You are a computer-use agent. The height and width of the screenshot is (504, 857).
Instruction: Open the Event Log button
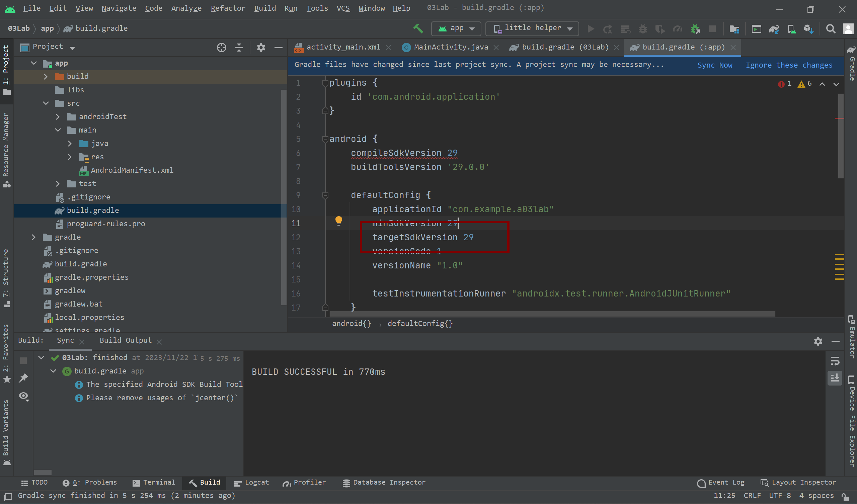coord(721,483)
